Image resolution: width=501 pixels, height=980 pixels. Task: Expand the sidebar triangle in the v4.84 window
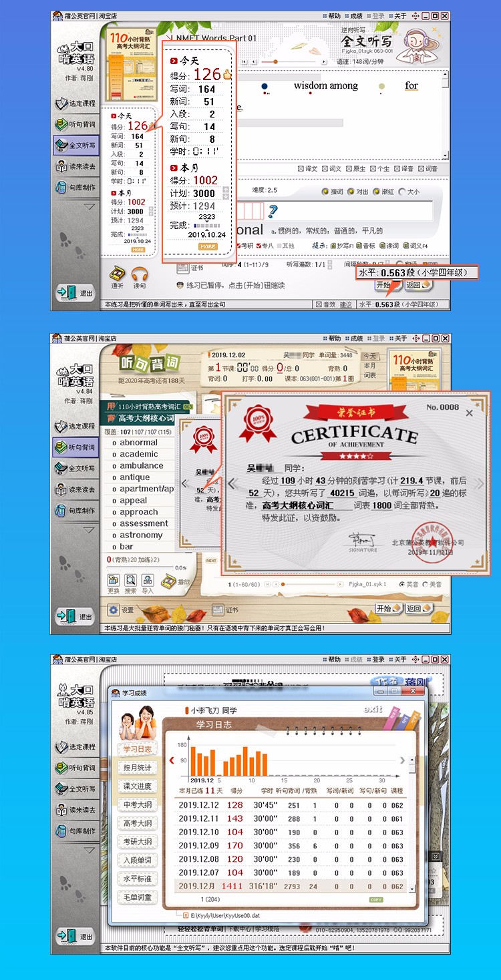pos(90,529)
